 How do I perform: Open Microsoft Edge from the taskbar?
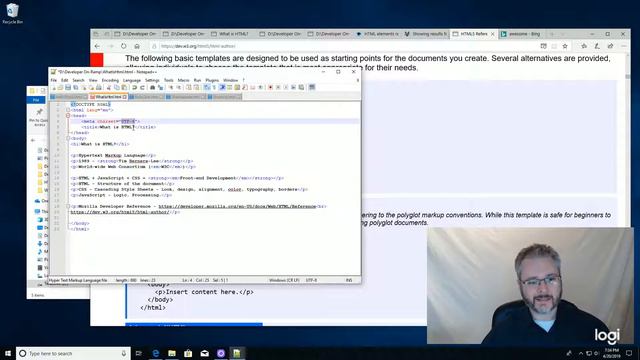[156, 353]
